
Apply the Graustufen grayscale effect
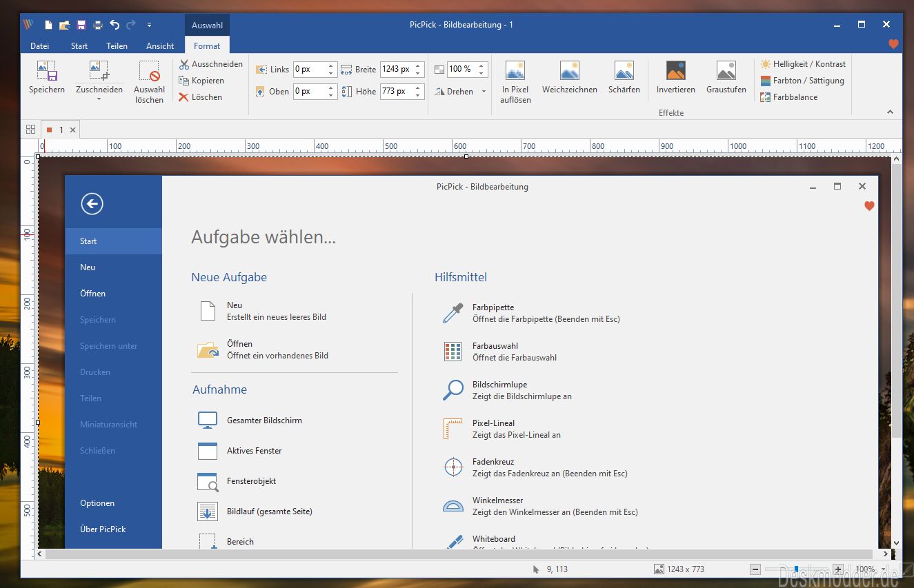click(x=726, y=77)
